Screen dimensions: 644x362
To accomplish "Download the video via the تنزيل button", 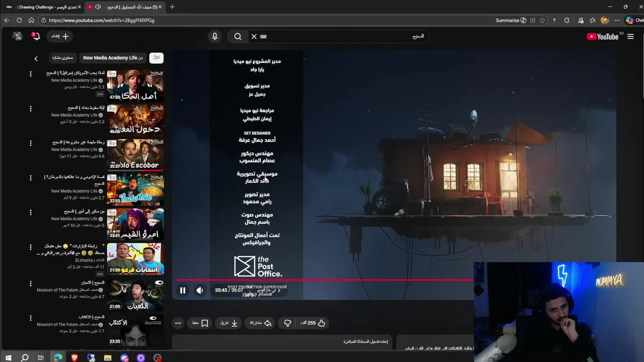I will [229, 323].
